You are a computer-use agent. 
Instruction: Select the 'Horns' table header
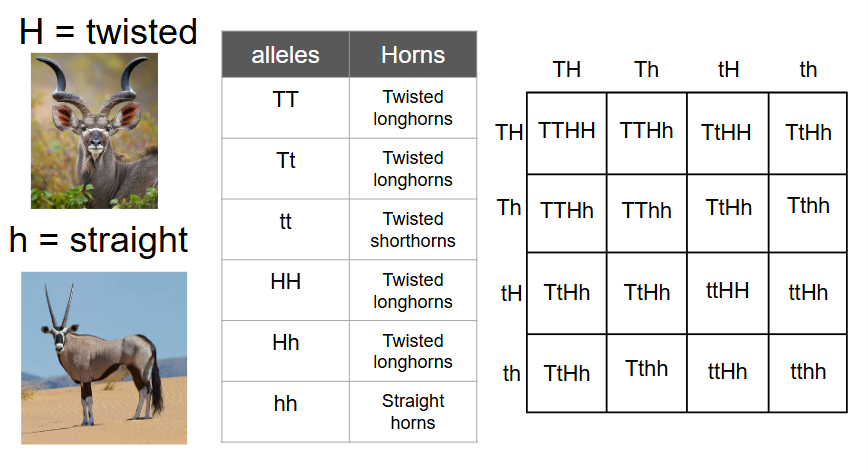413,54
